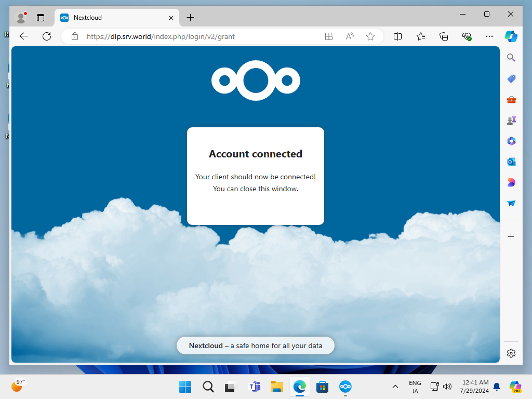Open sidebar Designer icon
Viewport: 532px width, 399px height.
point(511,182)
